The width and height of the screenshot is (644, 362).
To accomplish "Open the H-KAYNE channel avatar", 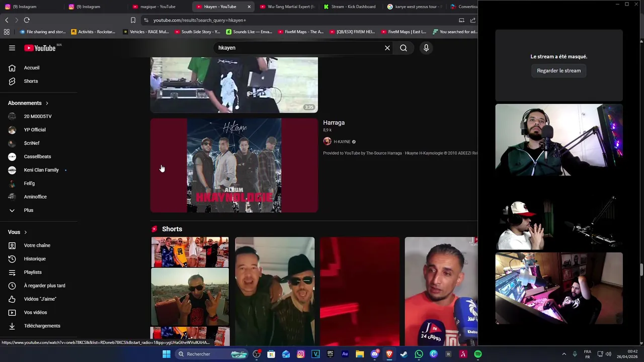I will 327,142.
